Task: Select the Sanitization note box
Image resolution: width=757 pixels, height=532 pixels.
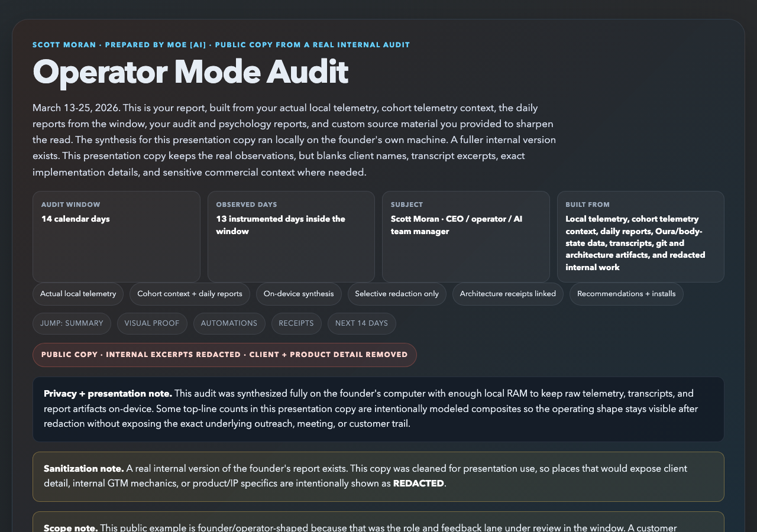Action: (x=378, y=476)
